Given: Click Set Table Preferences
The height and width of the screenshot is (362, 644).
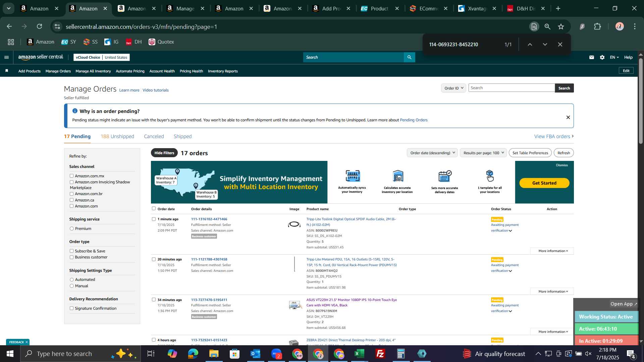Looking at the screenshot, I should [x=530, y=153].
